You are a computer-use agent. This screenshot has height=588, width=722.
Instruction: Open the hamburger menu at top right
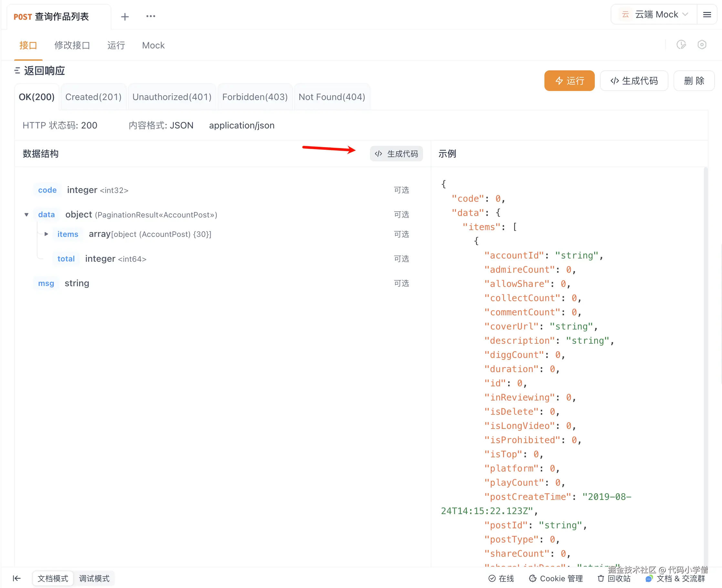(707, 15)
